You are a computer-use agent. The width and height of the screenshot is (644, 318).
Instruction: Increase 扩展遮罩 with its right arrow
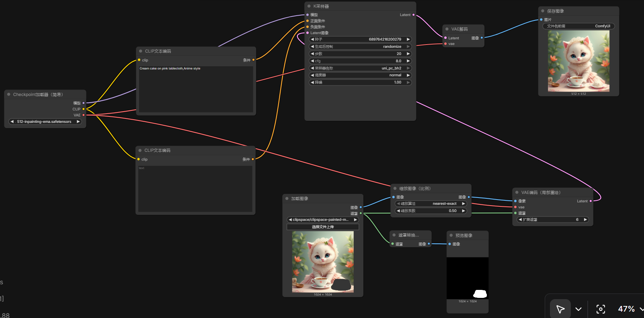(x=585, y=220)
